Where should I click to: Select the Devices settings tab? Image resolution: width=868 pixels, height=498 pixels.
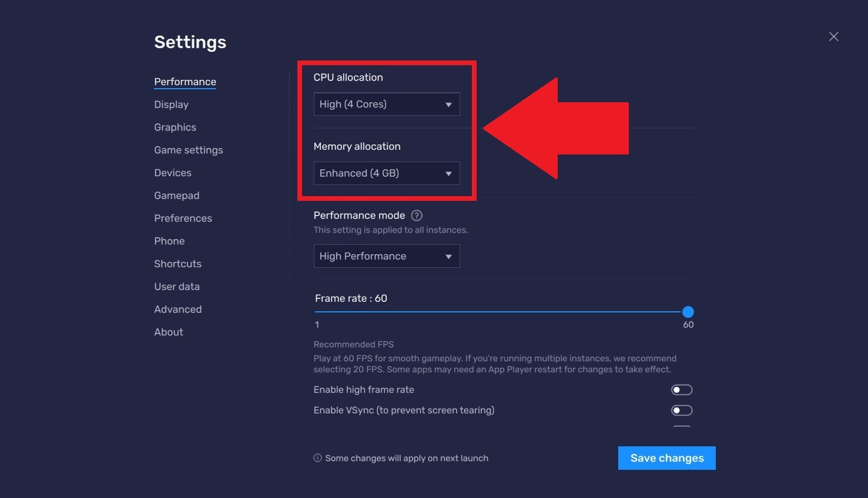[x=173, y=173]
